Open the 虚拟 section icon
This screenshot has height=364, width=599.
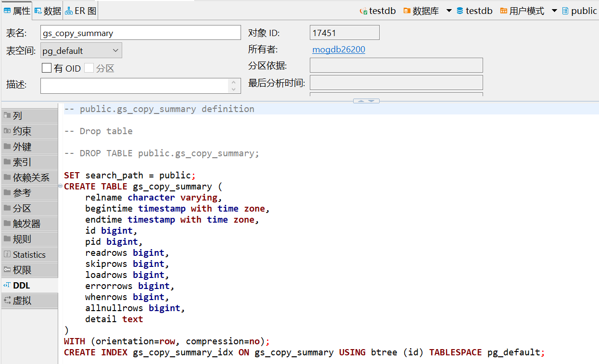7,301
